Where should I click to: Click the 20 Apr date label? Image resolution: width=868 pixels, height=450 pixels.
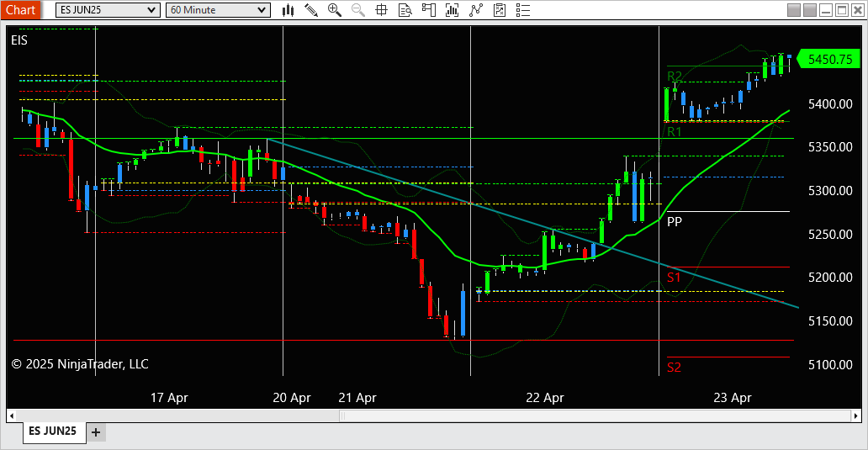pyautogui.click(x=292, y=397)
